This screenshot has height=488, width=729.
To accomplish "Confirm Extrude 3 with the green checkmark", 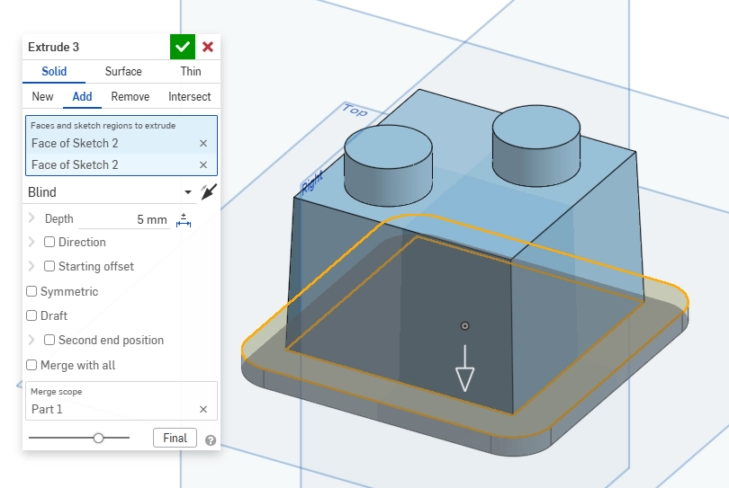I will 182,47.
